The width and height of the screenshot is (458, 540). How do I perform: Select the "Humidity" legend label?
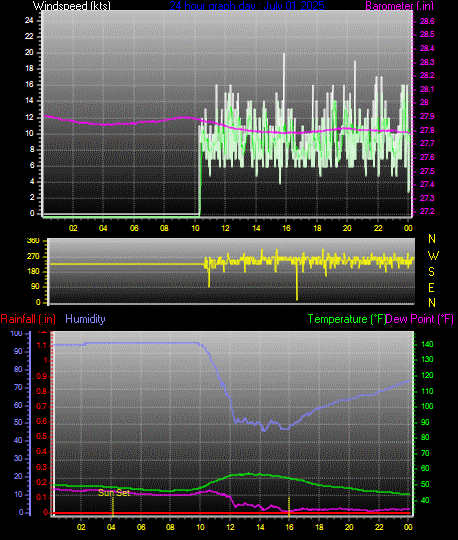[85, 319]
